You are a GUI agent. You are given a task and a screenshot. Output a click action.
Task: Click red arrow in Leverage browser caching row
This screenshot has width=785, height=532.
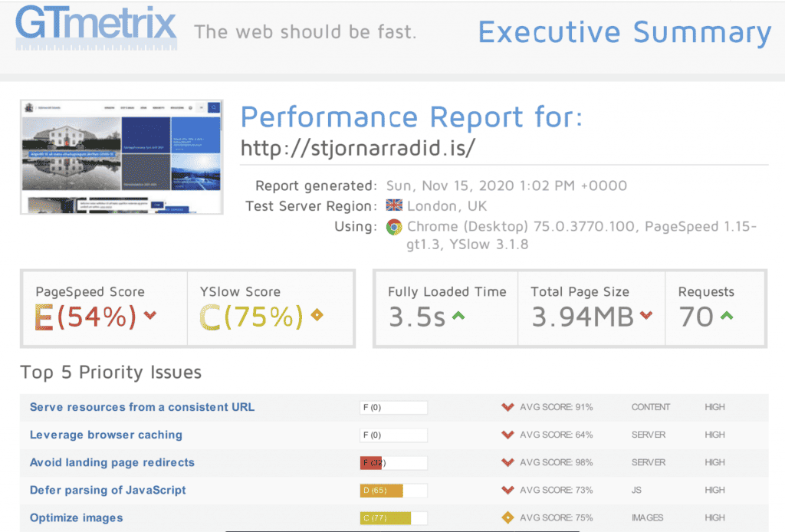(507, 435)
